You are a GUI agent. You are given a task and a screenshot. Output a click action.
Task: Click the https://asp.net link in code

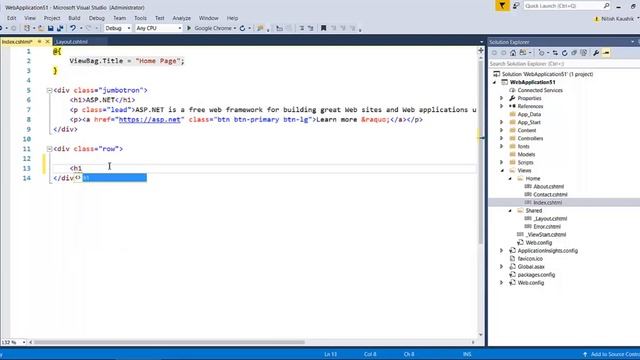click(149, 120)
